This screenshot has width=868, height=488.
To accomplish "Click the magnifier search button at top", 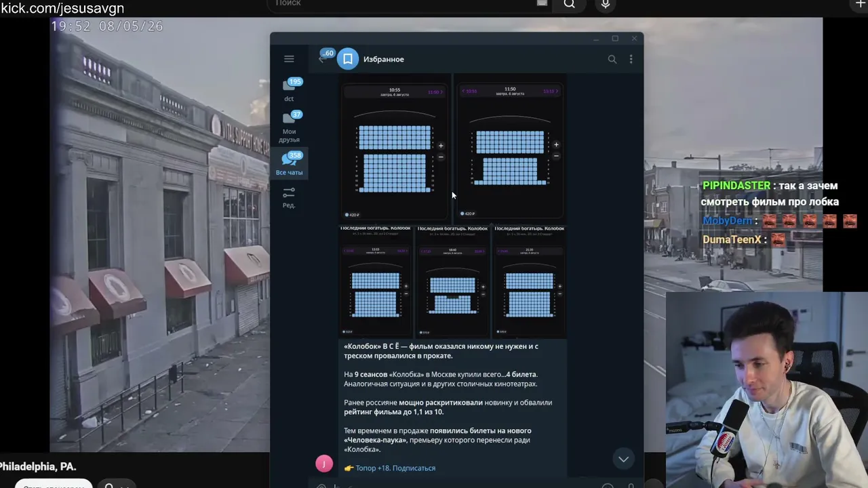I will [569, 4].
